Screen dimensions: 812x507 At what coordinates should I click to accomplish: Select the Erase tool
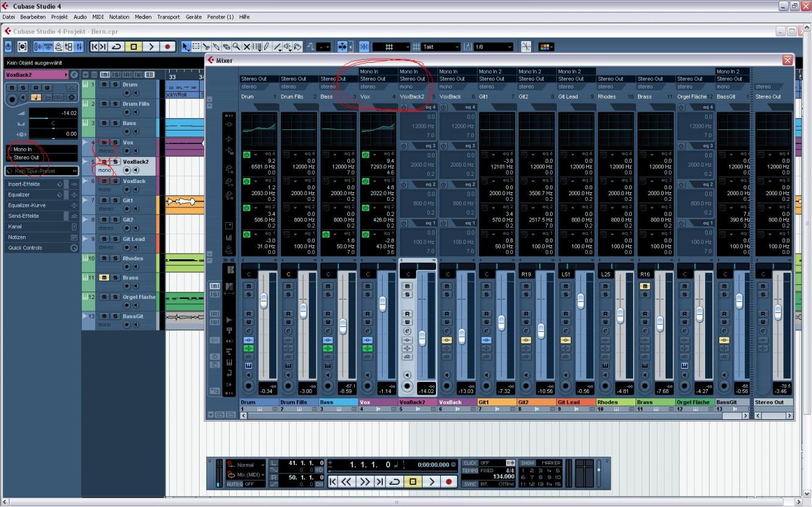(x=226, y=47)
